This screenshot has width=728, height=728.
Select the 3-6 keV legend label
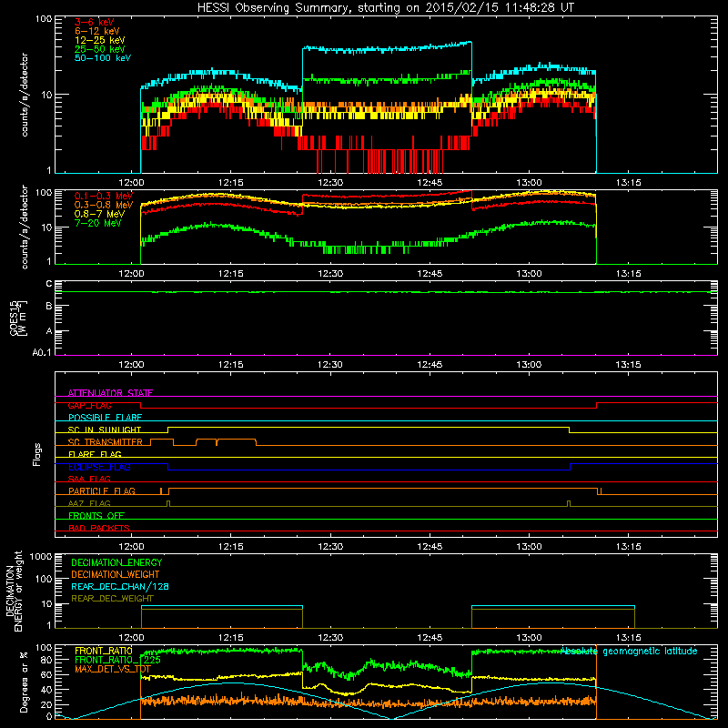tap(95, 22)
